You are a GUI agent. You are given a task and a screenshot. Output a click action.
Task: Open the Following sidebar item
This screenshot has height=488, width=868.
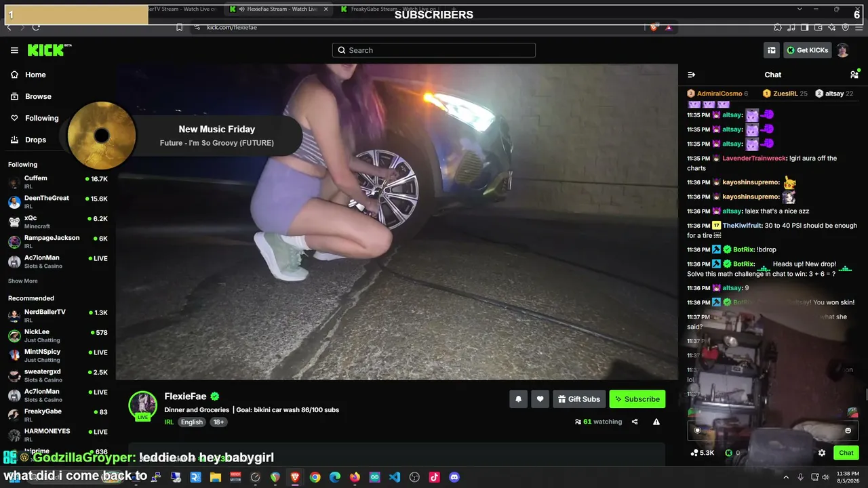coord(41,118)
